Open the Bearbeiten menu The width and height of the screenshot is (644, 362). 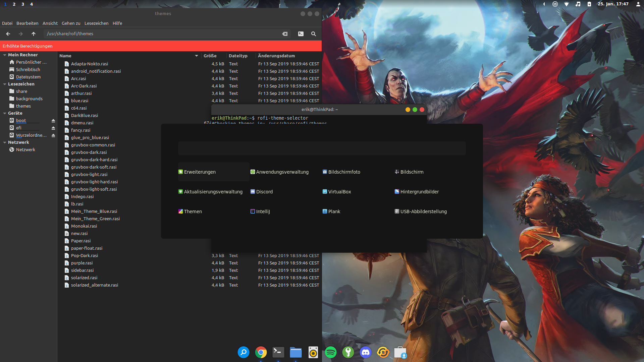27,23
